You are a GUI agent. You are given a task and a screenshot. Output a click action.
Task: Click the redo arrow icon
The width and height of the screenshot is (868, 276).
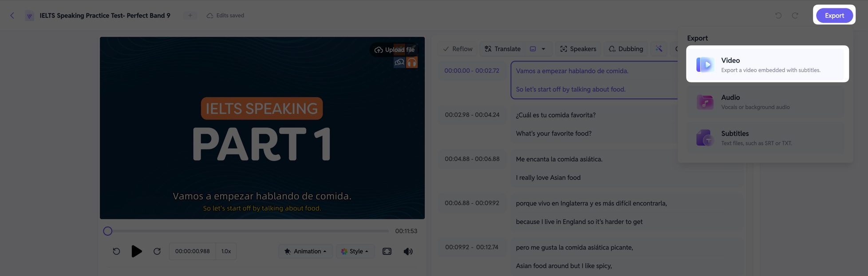(795, 16)
